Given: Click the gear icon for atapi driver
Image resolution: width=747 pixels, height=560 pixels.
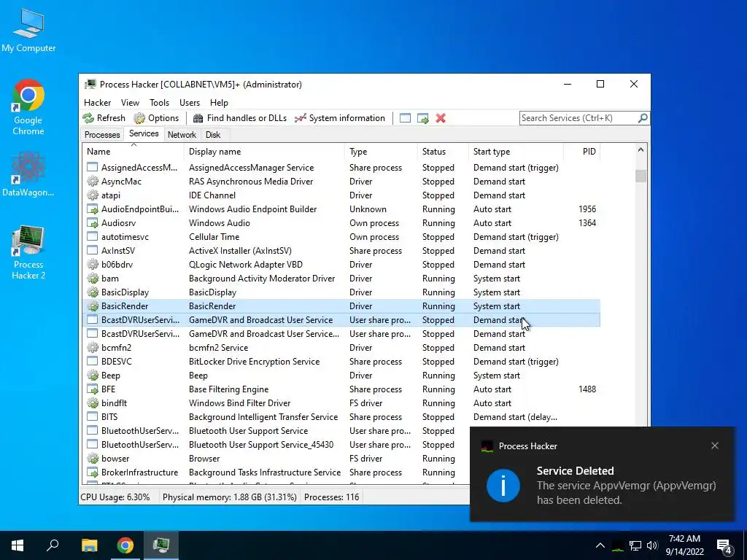Looking at the screenshot, I should pyautogui.click(x=93, y=195).
